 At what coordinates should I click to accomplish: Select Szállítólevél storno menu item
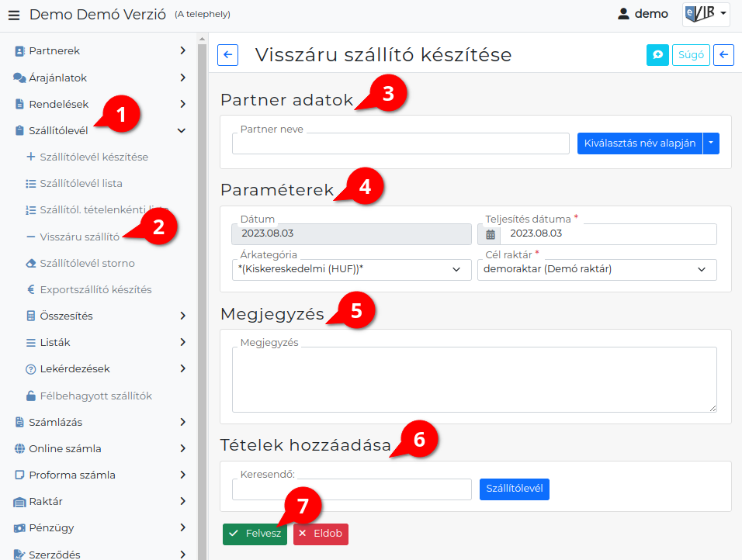coord(87,264)
